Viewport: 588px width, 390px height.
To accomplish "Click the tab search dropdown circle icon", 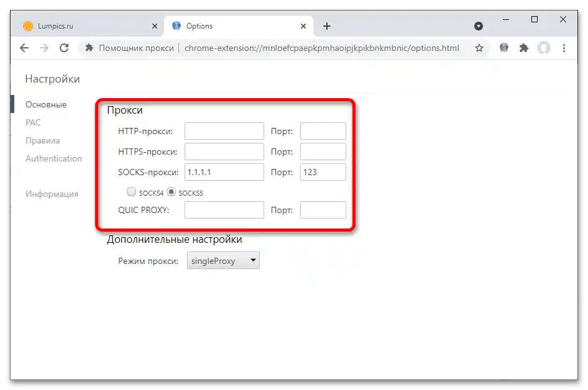I will click(479, 26).
